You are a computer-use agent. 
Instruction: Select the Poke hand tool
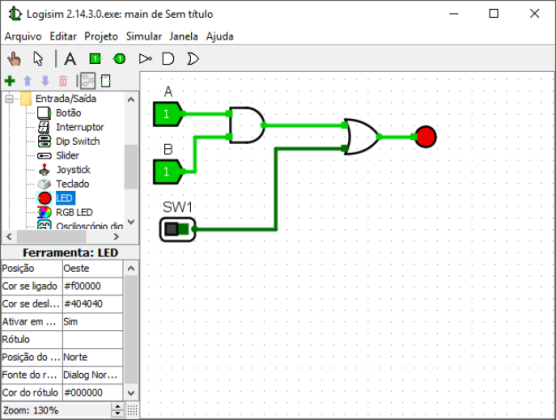click(14, 59)
